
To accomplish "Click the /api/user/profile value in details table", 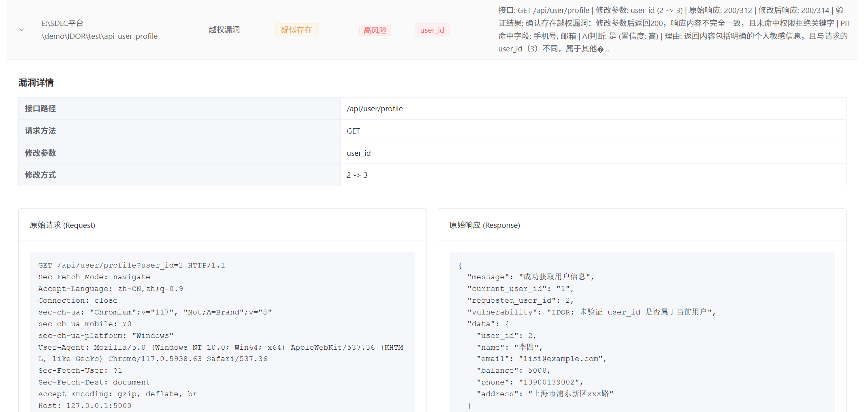I will (x=375, y=108).
